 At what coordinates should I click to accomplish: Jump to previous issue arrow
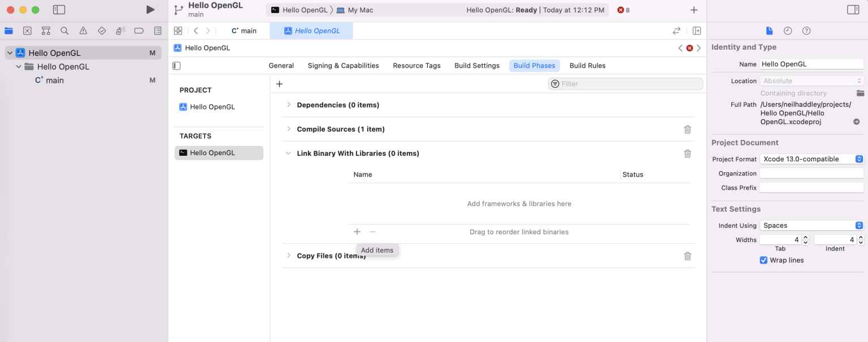pyautogui.click(x=680, y=48)
